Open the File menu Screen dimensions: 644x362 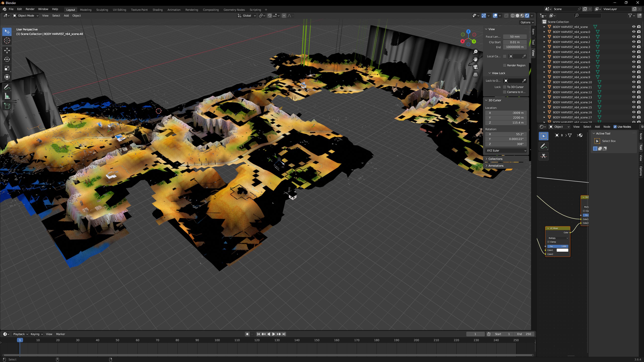click(11, 9)
